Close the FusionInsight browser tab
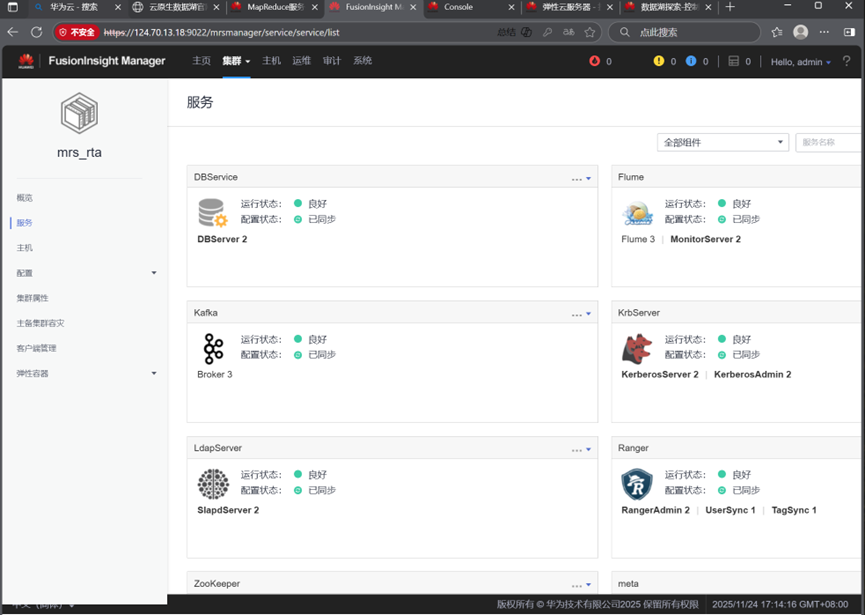 pyautogui.click(x=413, y=7)
